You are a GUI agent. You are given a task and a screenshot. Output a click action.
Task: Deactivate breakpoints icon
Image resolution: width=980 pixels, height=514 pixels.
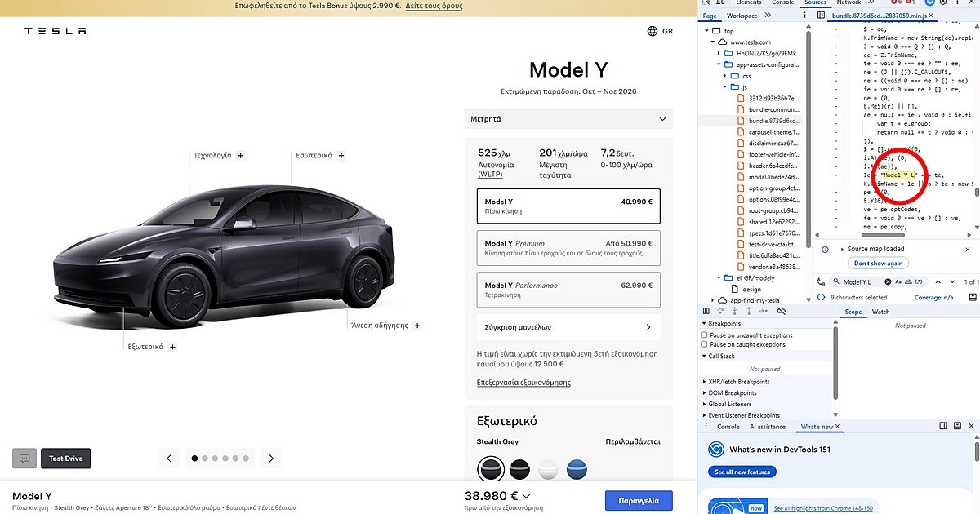[782, 311]
